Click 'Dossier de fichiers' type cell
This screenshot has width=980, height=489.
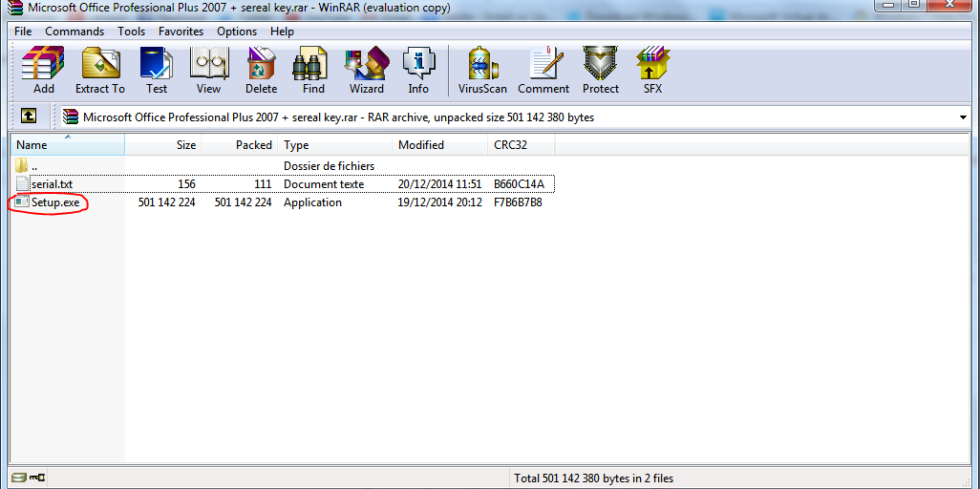point(329,166)
